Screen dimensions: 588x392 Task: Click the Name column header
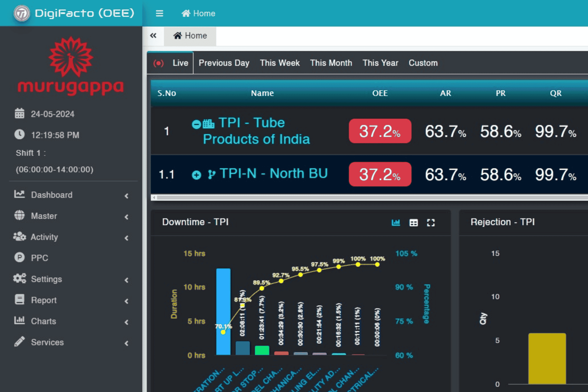(x=262, y=93)
